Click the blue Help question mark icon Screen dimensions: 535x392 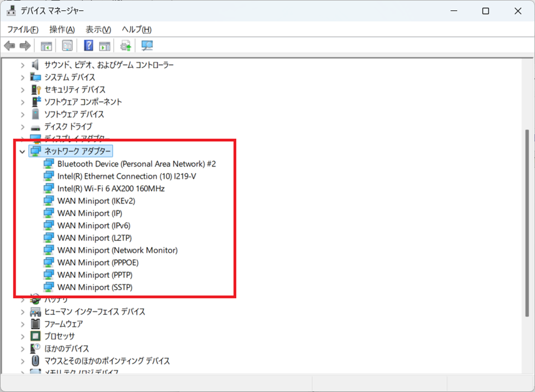click(x=88, y=46)
